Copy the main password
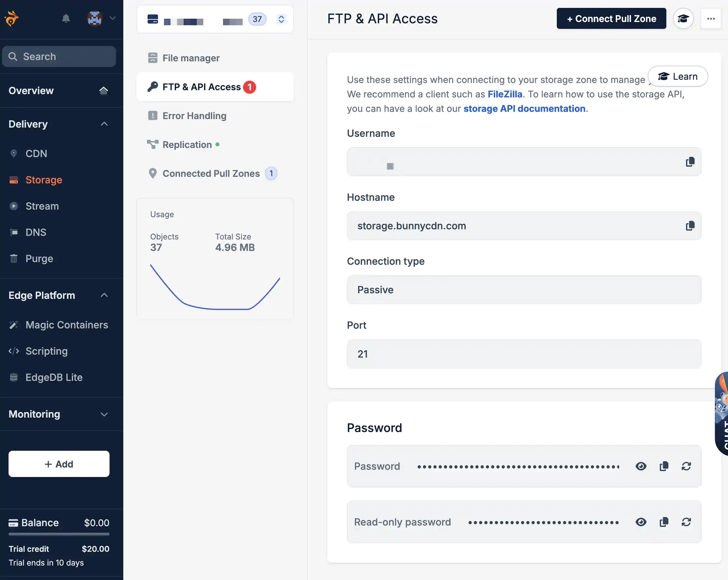This screenshot has width=728, height=580. 664,466
